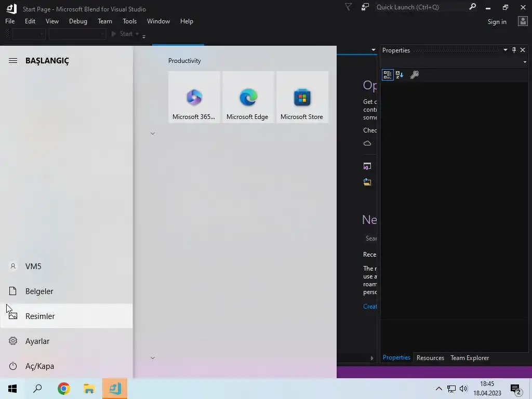Open Properties panel window position dropdown

click(x=505, y=50)
